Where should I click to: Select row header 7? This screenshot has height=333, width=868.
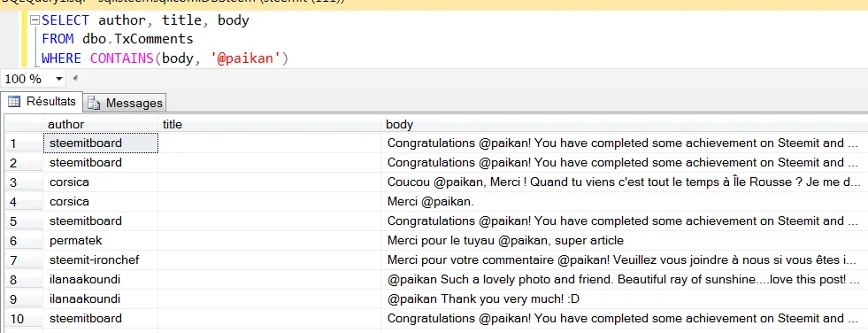(23, 259)
